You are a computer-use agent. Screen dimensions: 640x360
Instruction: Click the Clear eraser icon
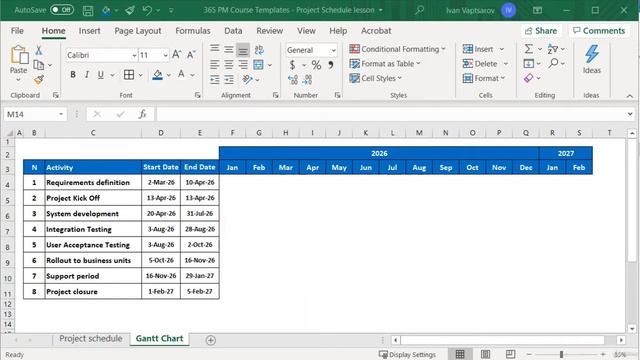click(x=529, y=78)
